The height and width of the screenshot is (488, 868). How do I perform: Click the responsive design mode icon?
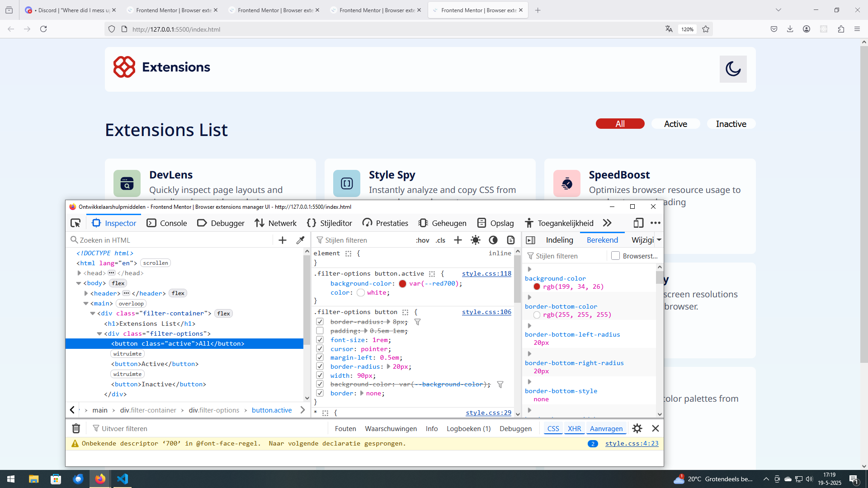click(x=638, y=223)
